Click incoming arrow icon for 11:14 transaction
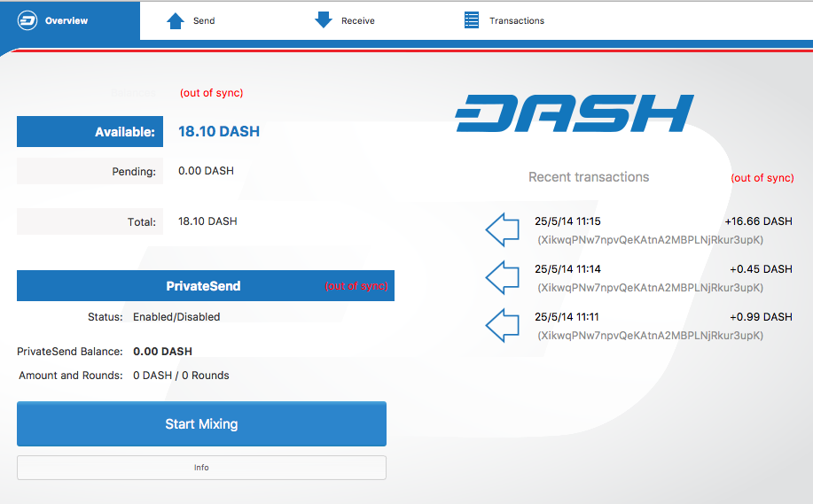813x504 pixels. tap(503, 277)
